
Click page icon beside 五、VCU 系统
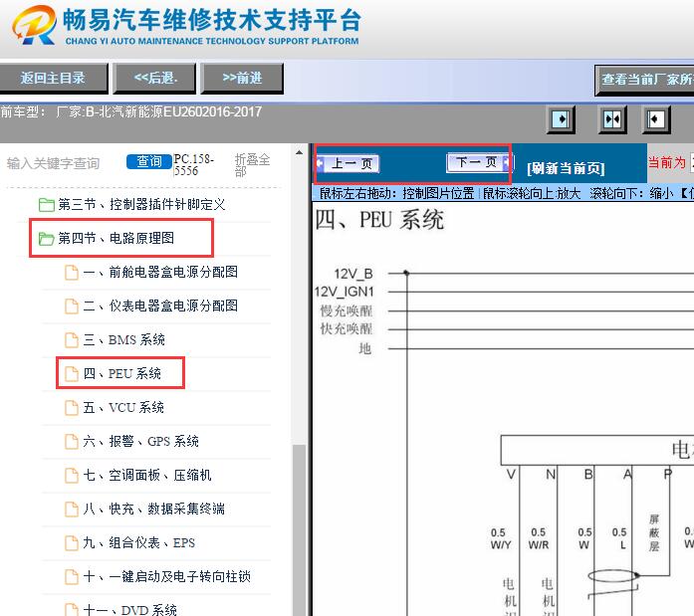[x=72, y=408]
